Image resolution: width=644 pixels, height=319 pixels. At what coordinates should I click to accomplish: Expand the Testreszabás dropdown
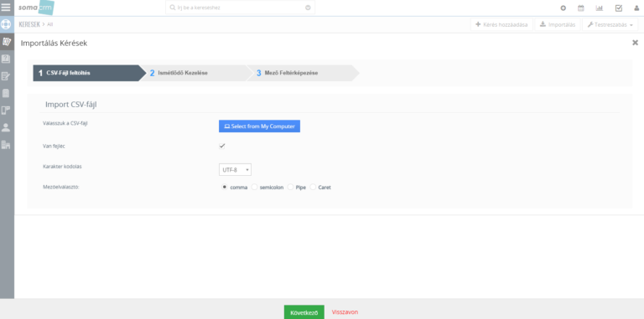click(x=610, y=24)
